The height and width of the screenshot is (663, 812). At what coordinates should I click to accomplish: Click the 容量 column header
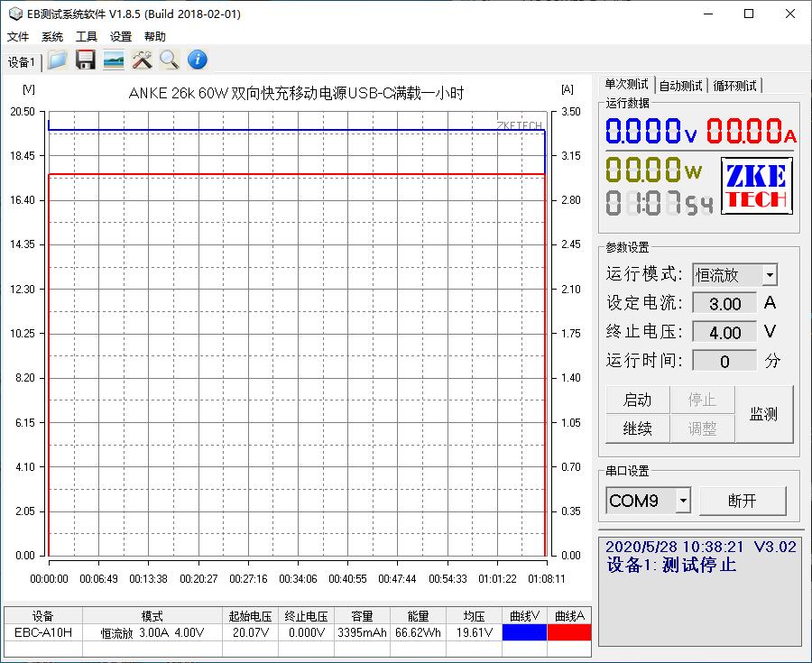[x=362, y=616]
